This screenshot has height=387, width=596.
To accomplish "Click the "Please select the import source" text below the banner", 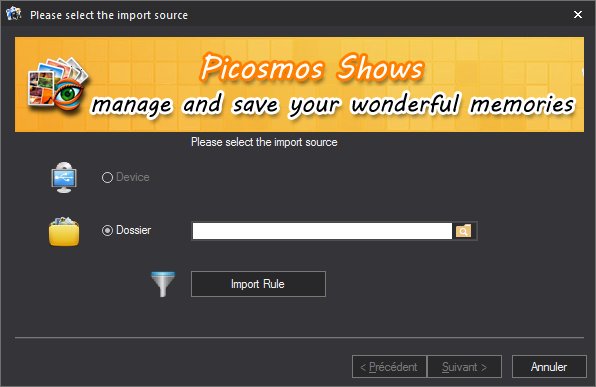I will 264,142.
